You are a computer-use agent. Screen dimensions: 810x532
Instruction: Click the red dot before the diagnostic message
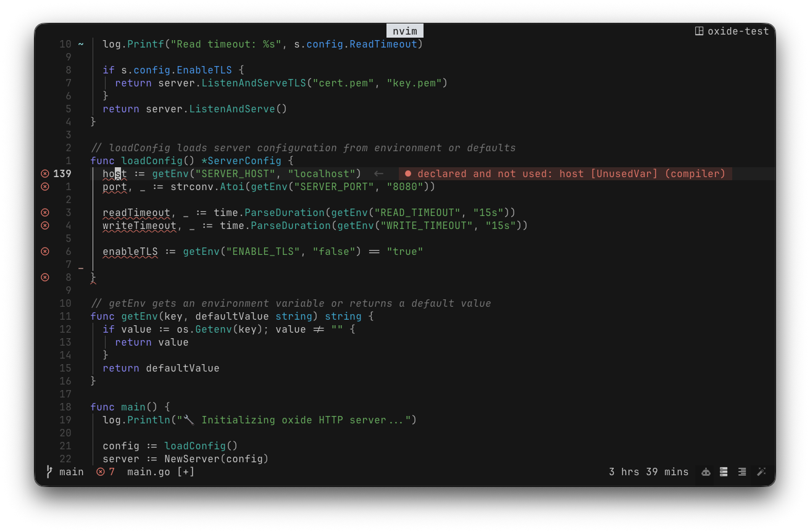tap(408, 174)
